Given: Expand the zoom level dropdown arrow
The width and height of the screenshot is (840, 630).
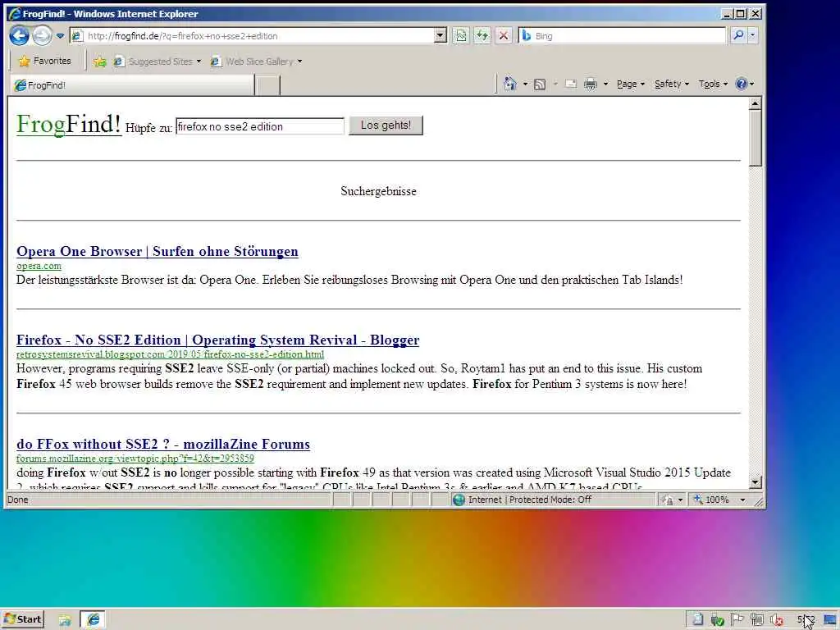Looking at the screenshot, I should pyautogui.click(x=742, y=500).
